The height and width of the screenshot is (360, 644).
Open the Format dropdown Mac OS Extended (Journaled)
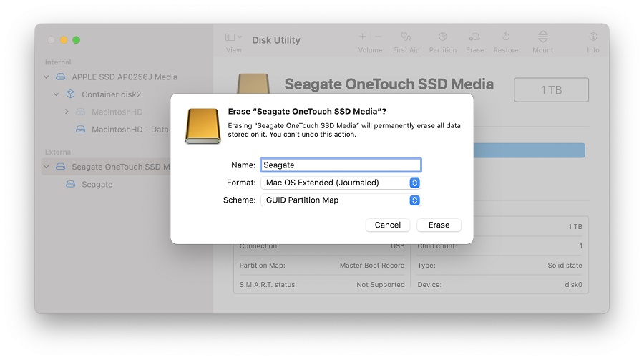tap(341, 183)
